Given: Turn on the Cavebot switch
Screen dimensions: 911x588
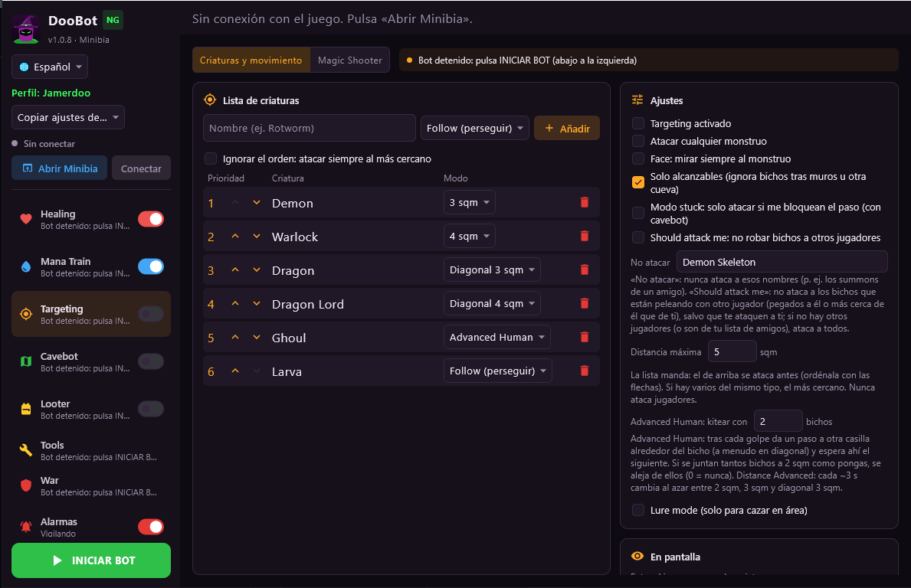Looking at the screenshot, I should 151,361.
